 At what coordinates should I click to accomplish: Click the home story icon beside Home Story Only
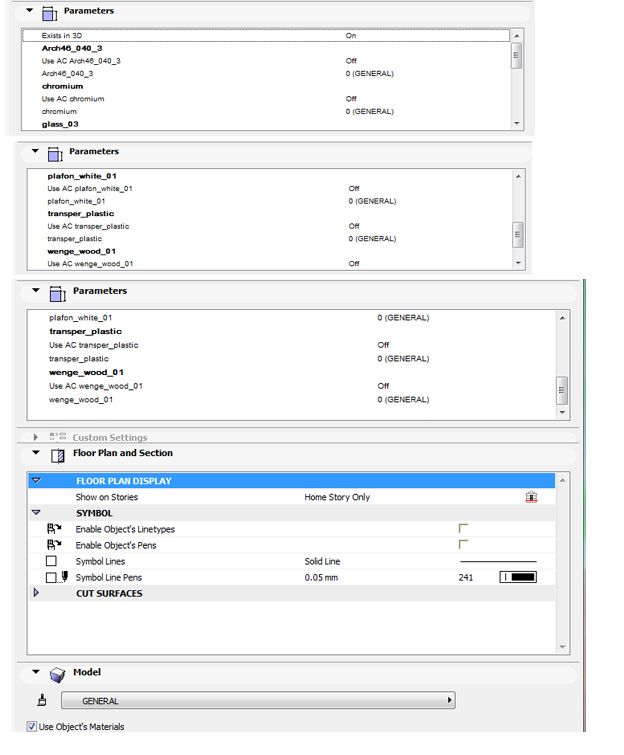pos(531,497)
